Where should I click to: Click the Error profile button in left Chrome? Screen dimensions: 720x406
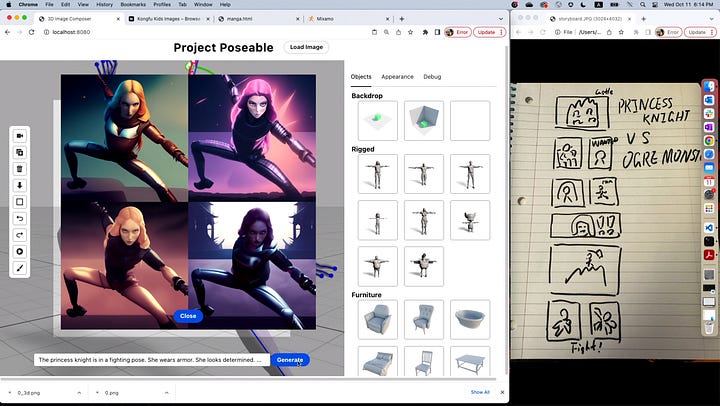(458, 32)
